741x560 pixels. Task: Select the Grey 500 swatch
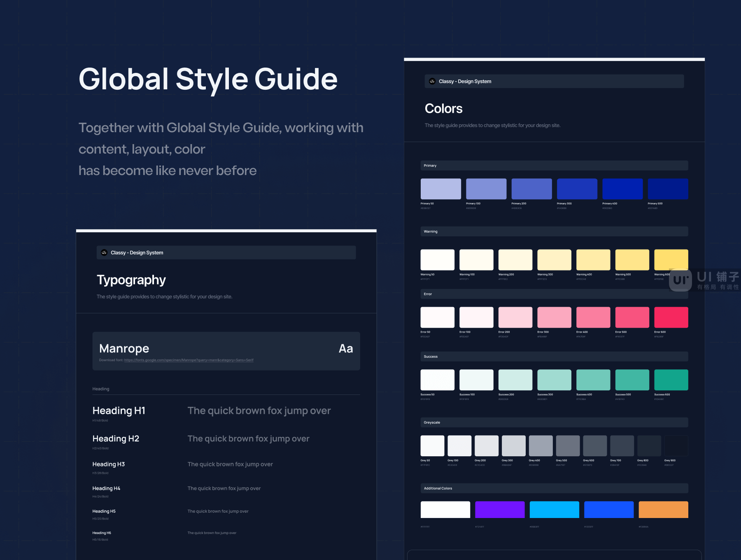568,446
